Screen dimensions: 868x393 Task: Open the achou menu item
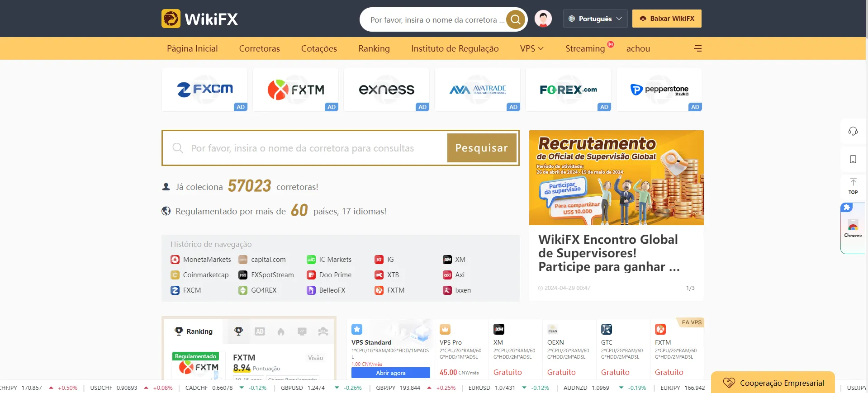[x=638, y=48]
